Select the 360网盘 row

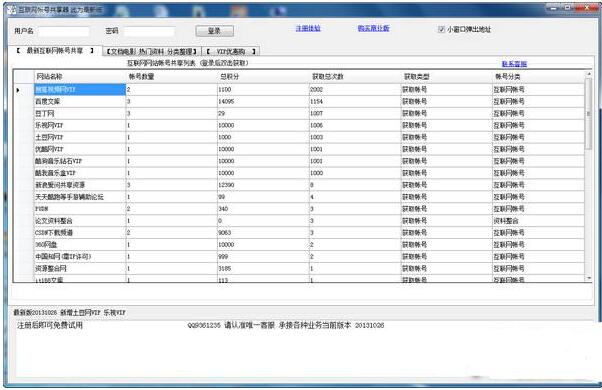(x=299, y=245)
